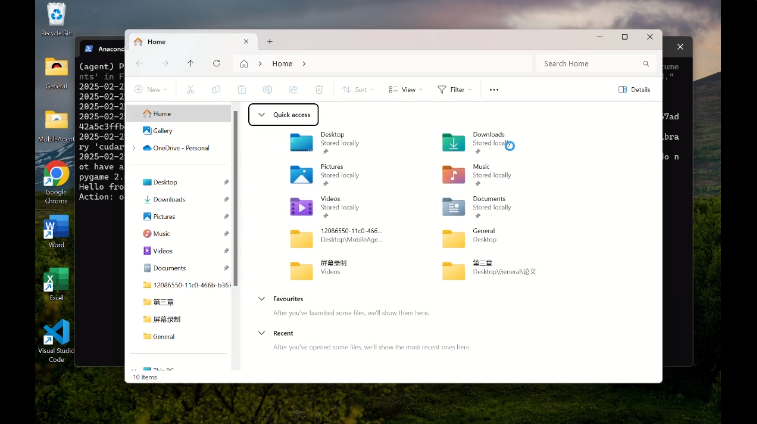Go up one folder level
The height and width of the screenshot is (424, 757).
(x=191, y=63)
